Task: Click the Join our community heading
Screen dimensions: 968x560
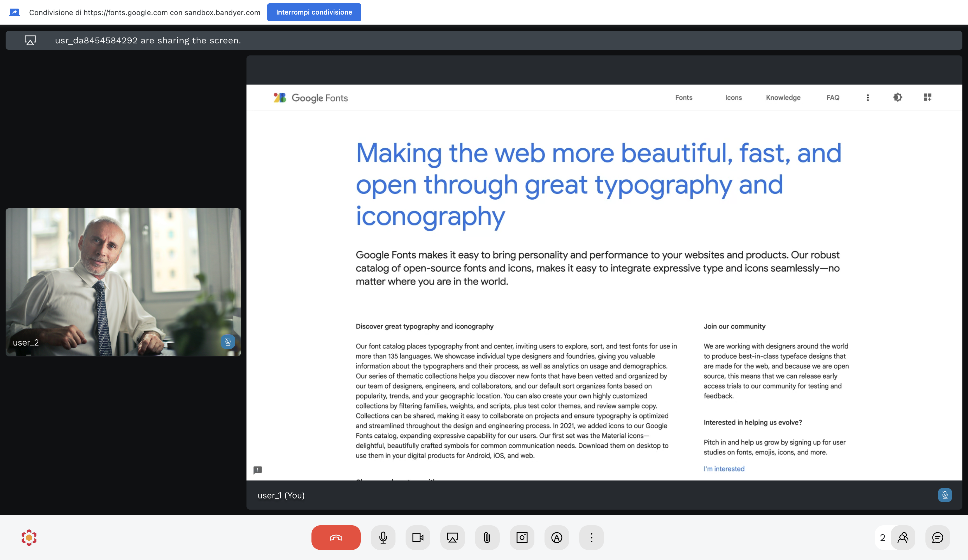Action: [734, 326]
